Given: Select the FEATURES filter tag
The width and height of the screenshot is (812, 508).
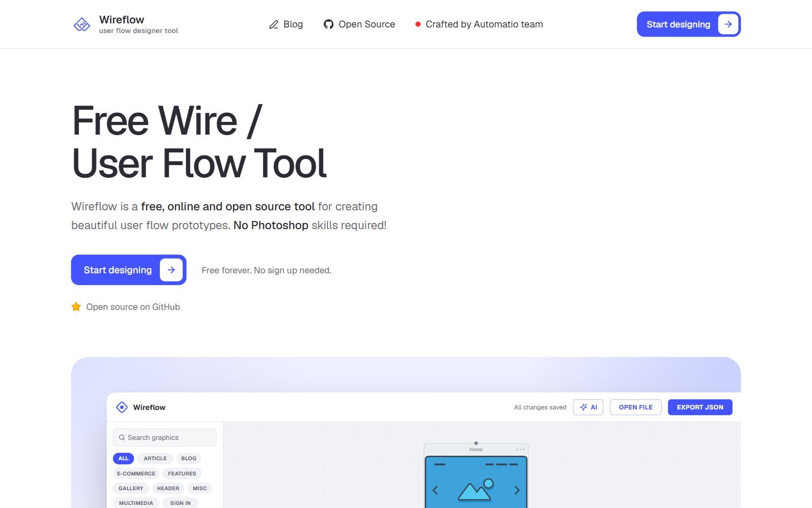Looking at the screenshot, I should tap(182, 473).
